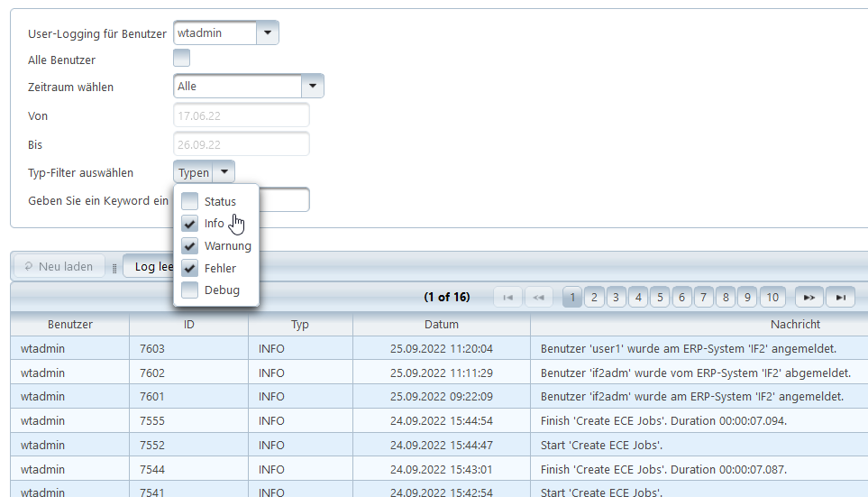This screenshot has width=868, height=497.
Task: Uncheck the Info type filter
Action: (x=190, y=224)
